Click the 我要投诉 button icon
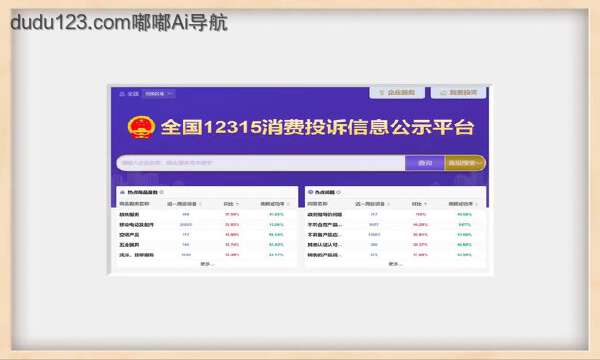The image size is (600, 360). pyautogui.click(x=443, y=93)
